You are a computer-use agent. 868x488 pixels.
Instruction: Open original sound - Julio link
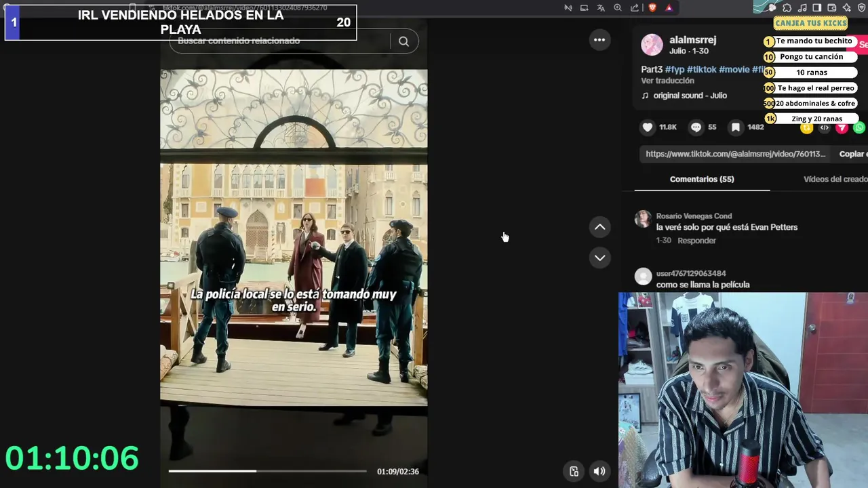(690, 96)
